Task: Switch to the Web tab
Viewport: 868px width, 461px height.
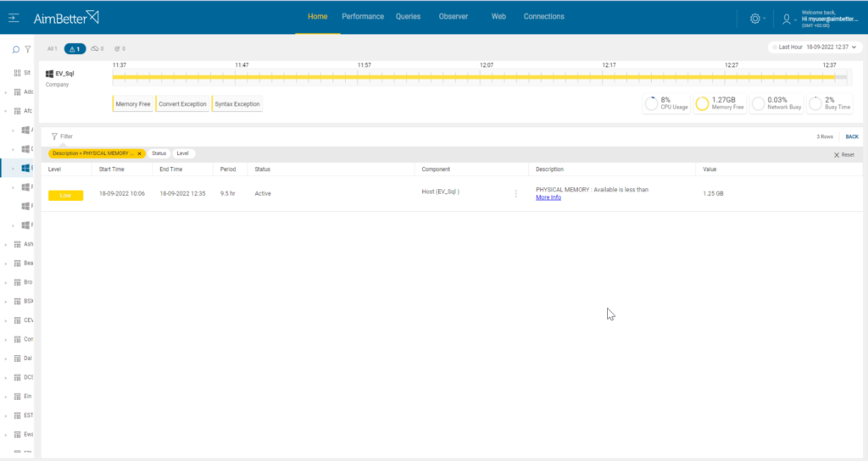Action: click(498, 17)
